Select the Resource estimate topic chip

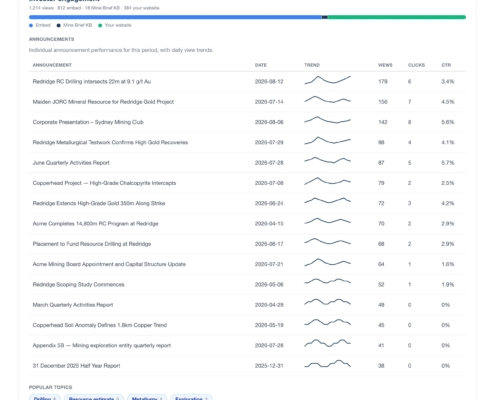(94, 398)
